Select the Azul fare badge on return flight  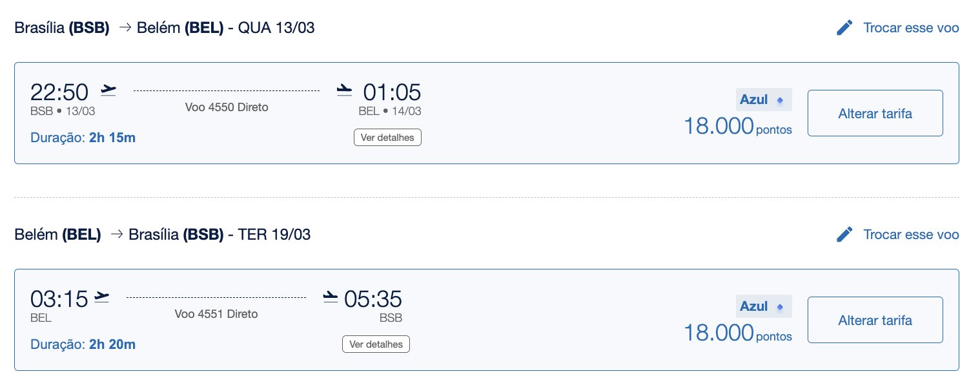click(764, 306)
